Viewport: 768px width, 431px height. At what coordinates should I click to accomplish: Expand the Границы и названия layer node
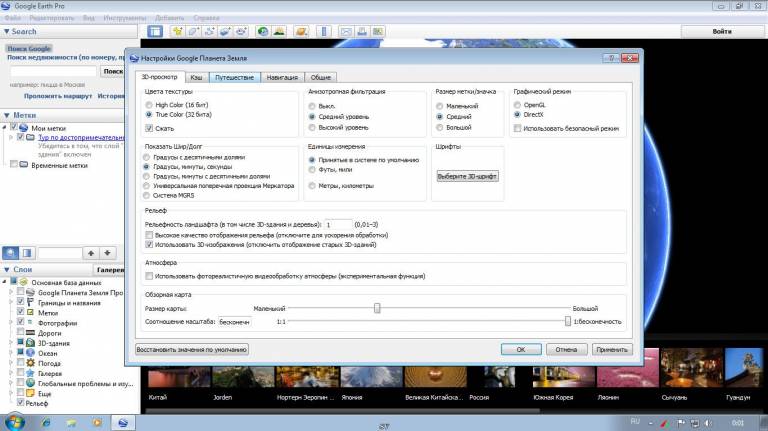point(11,302)
